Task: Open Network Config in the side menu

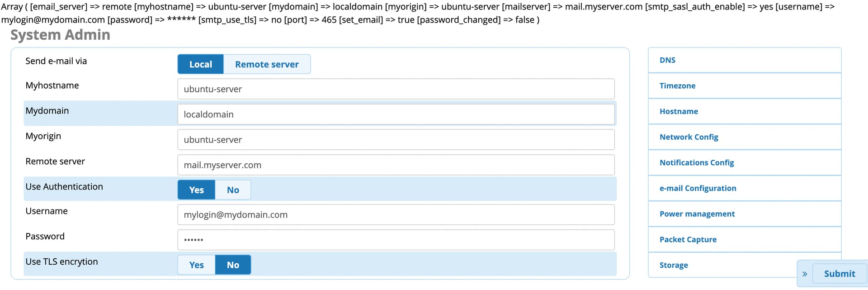Action: 745,137
